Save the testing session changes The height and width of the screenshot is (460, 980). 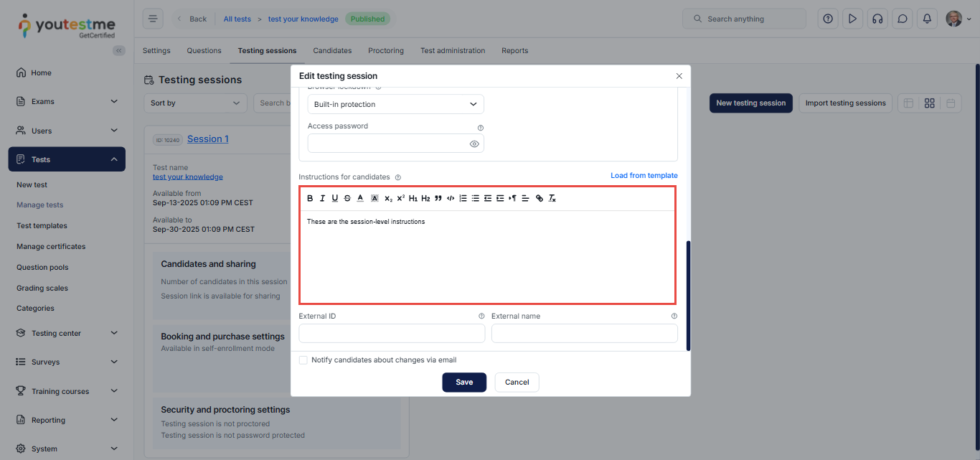point(464,382)
